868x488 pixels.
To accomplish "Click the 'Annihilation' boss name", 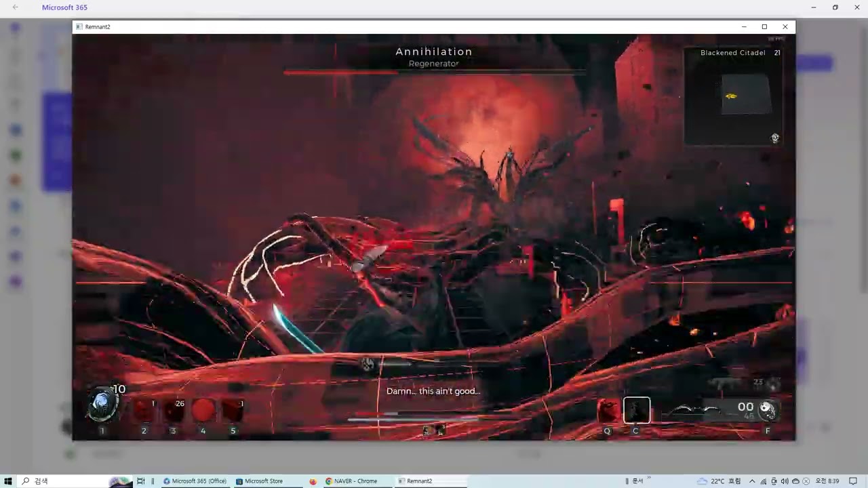I will (x=434, y=52).
